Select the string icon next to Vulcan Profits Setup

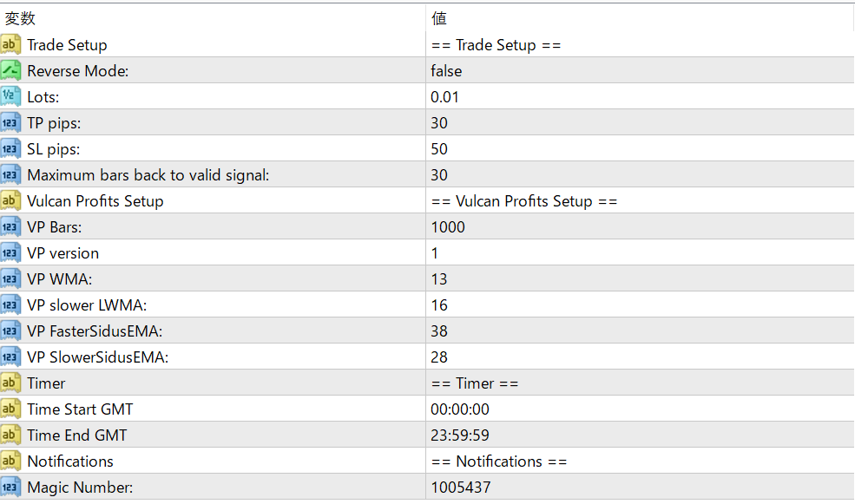[10, 201]
